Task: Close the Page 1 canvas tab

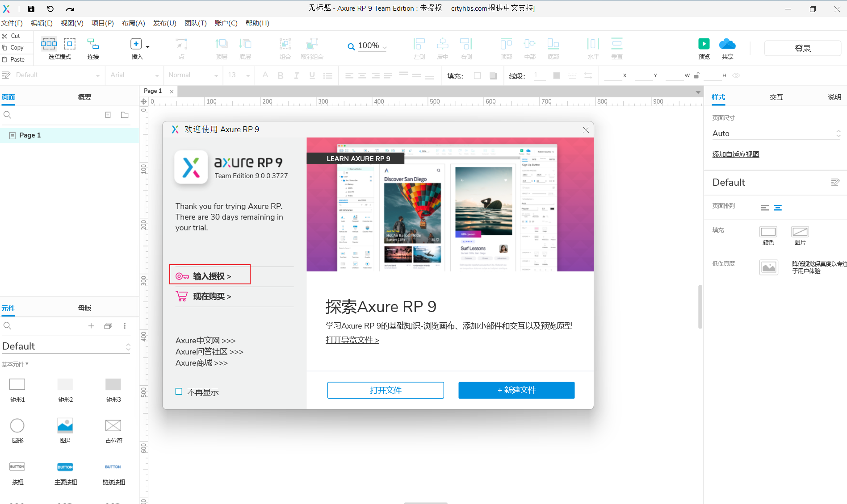Action: click(172, 92)
